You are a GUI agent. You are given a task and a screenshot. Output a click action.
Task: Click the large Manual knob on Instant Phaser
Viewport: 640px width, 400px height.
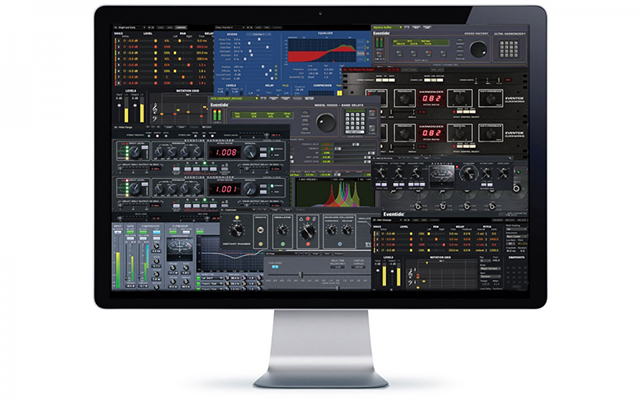(x=307, y=231)
